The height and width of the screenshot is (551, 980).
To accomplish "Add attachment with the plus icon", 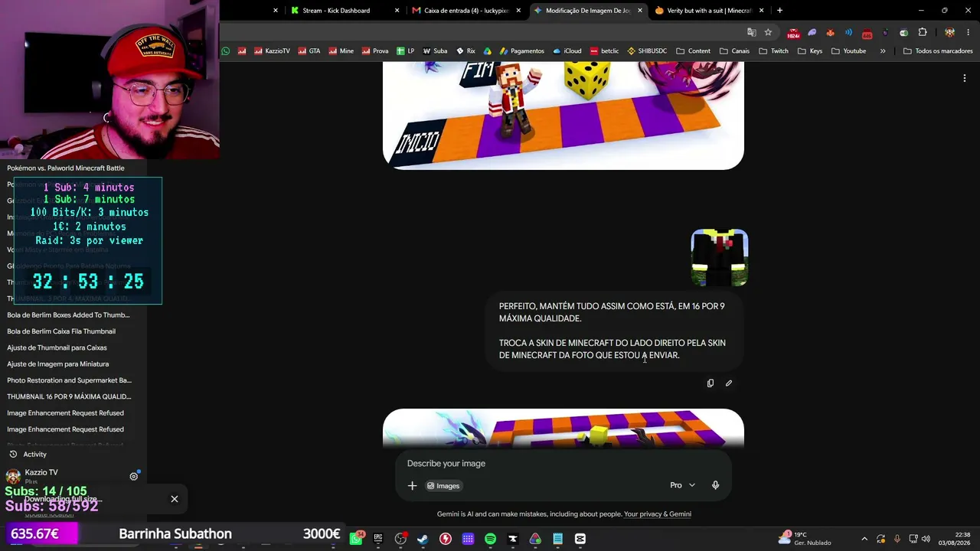I will (x=412, y=485).
